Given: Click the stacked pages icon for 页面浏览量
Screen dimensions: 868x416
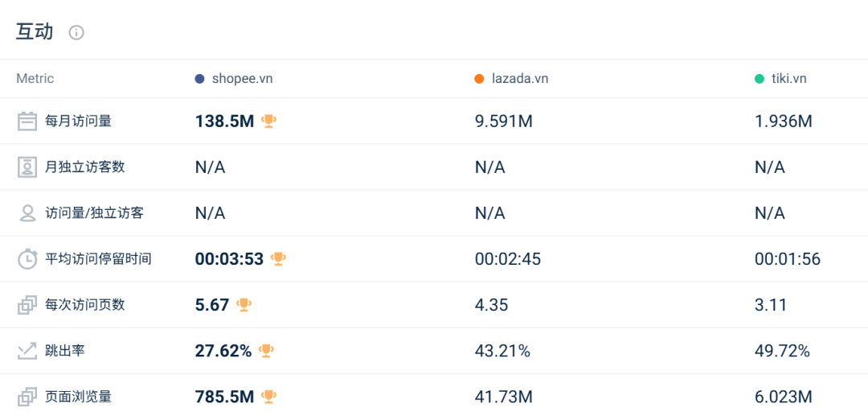Looking at the screenshot, I should pos(27,397).
